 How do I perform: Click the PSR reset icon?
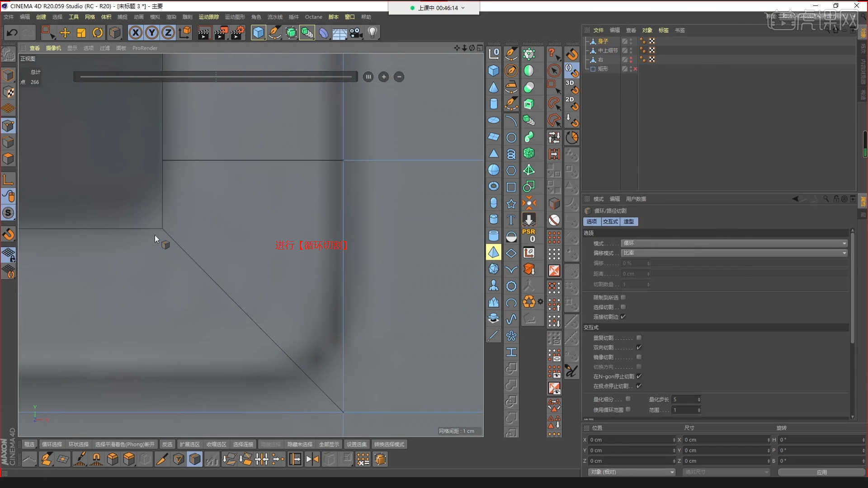(529, 235)
